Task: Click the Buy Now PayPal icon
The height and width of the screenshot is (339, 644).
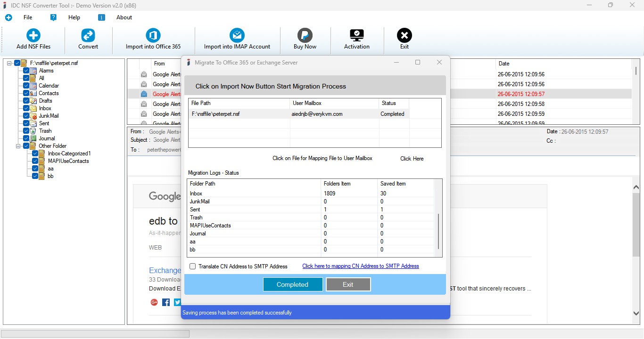Action: point(305,35)
